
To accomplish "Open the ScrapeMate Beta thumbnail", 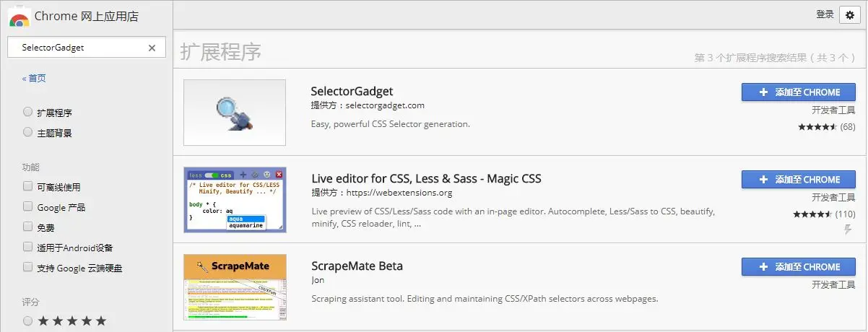I will click(235, 287).
